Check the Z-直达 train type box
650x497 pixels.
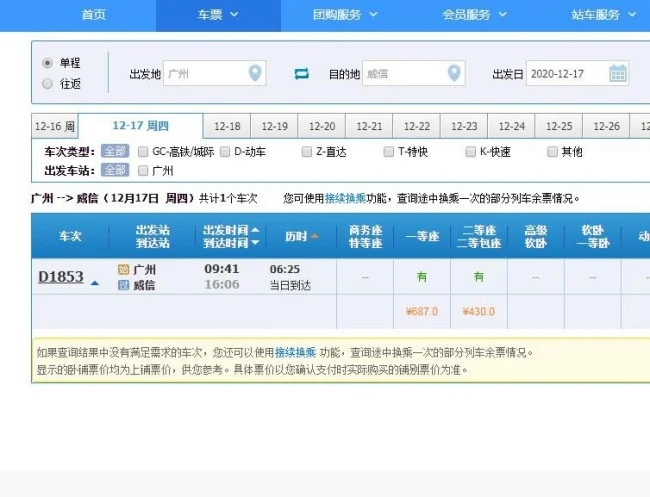pyautogui.click(x=307, y=152)
